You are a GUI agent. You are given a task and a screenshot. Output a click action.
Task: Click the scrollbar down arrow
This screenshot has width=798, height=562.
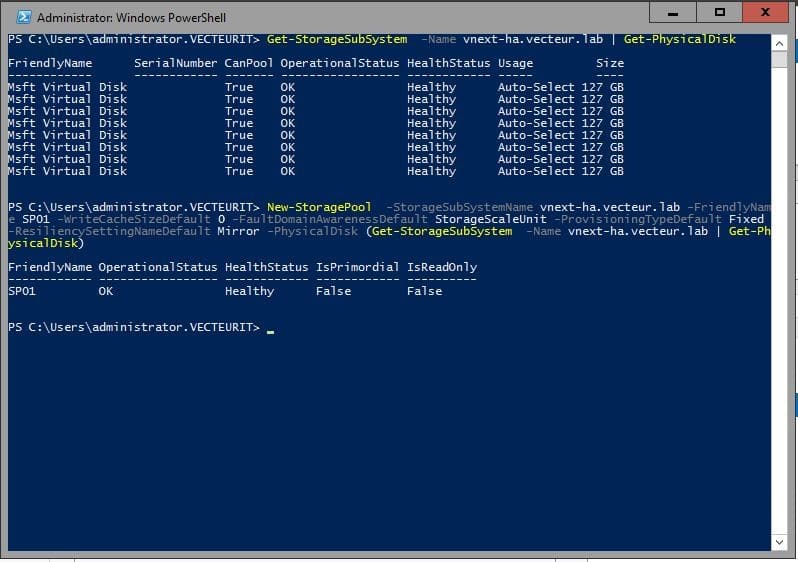click(781, 542)
